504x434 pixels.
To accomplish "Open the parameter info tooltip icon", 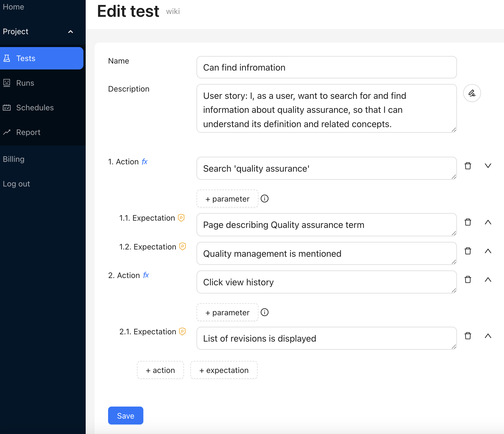I will click(x=265, y=199).
